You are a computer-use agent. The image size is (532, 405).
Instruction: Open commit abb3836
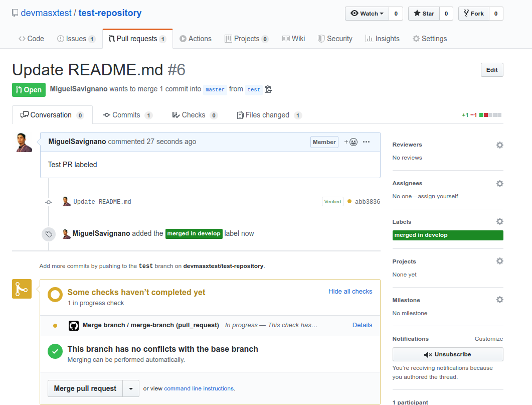click(x=368, y=202)
